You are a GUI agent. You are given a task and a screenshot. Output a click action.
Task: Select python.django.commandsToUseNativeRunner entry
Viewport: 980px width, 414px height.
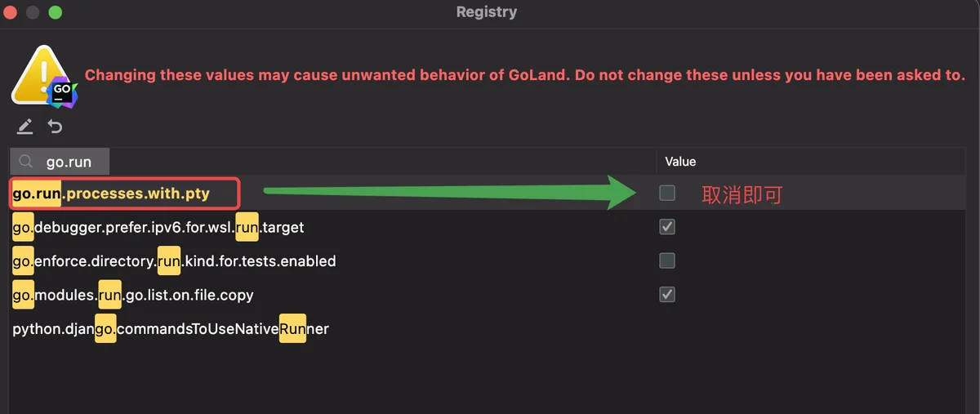[171, 329]
